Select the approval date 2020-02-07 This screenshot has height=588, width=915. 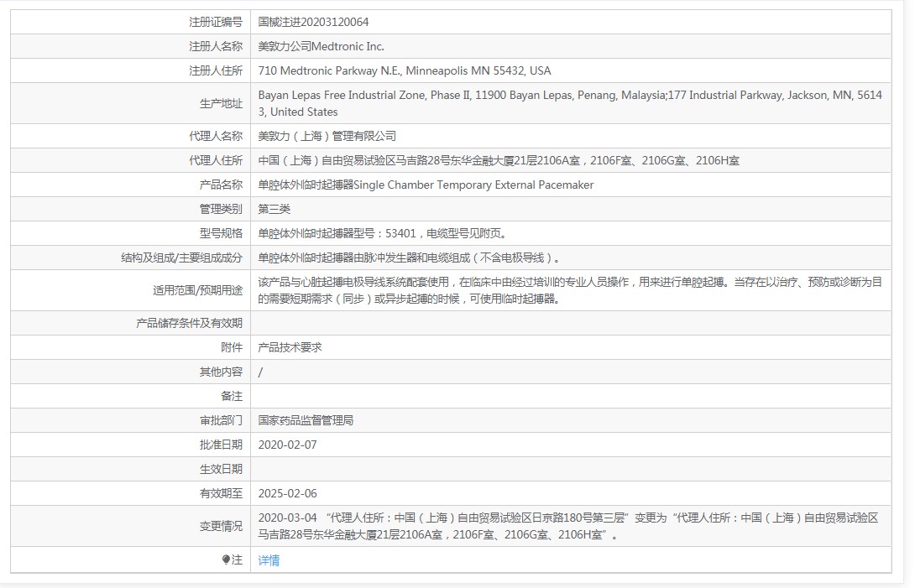[287, 445]
